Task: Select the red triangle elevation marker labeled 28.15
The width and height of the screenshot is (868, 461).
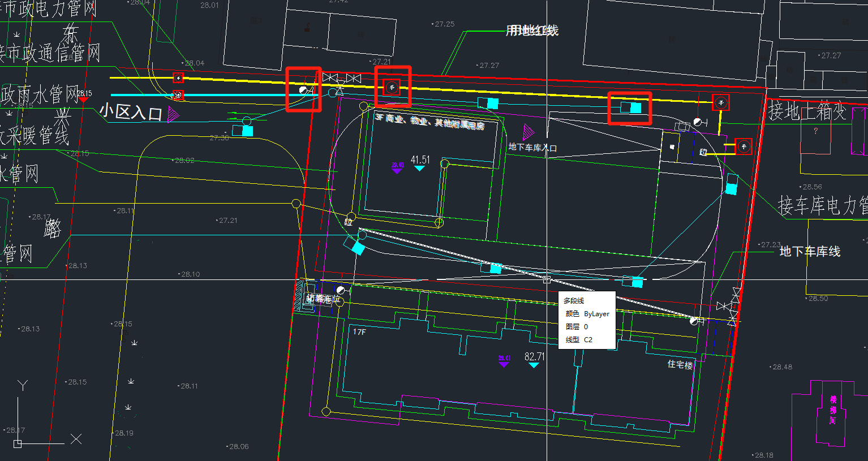Action: (x=84, y=100)
